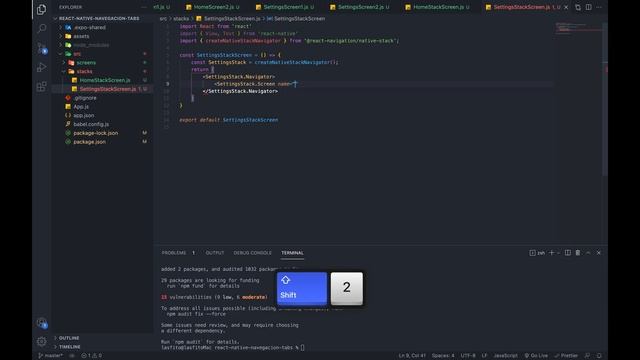Open HomeStackScreen.js in explorer tree
The width and height of the screenshot is (640, 360).
click(105, 80)
